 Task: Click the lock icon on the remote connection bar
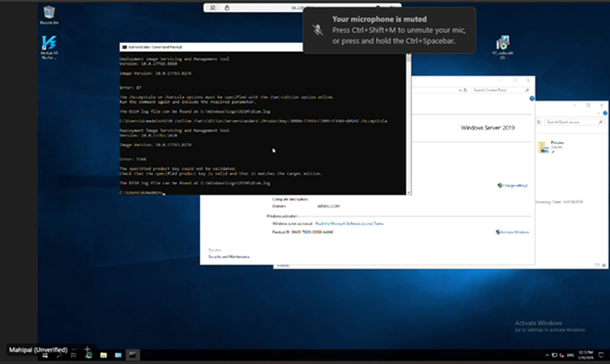[x=227, y=8]
